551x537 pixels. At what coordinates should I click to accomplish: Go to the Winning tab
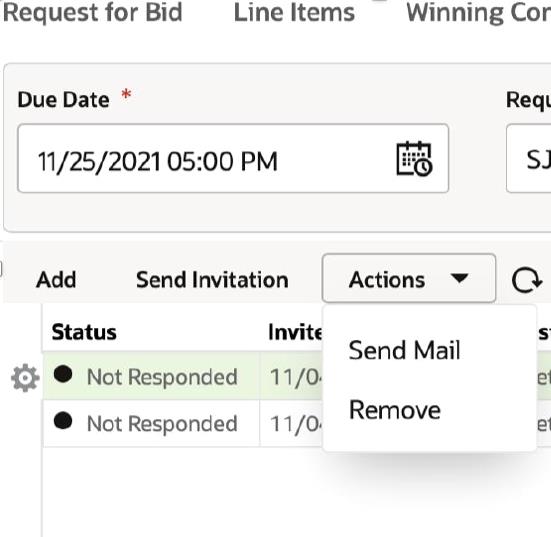[x=478, y=13]
